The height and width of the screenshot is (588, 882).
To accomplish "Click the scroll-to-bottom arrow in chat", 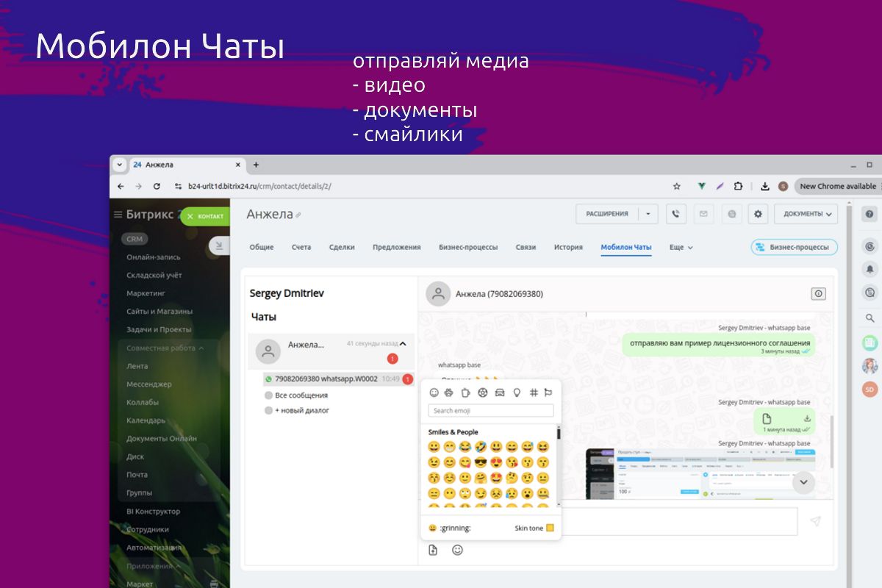I will click(x=803, y=482).
